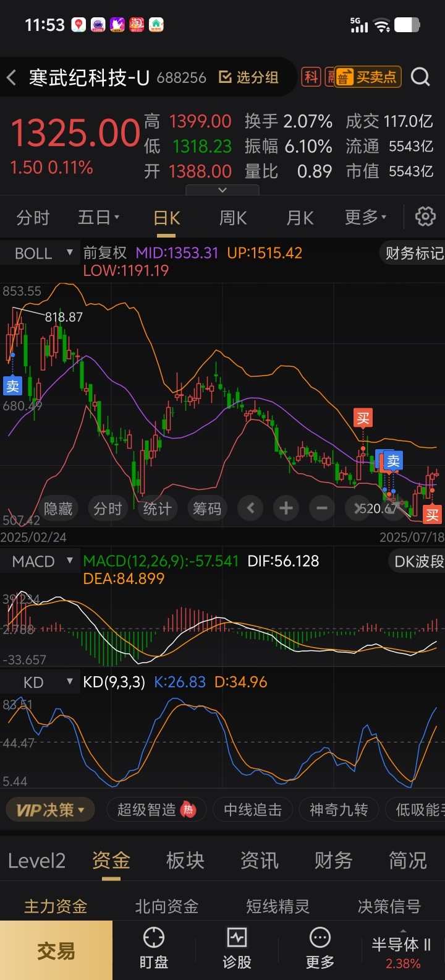Switch to 资讯 tab

(x=260, y=861)
